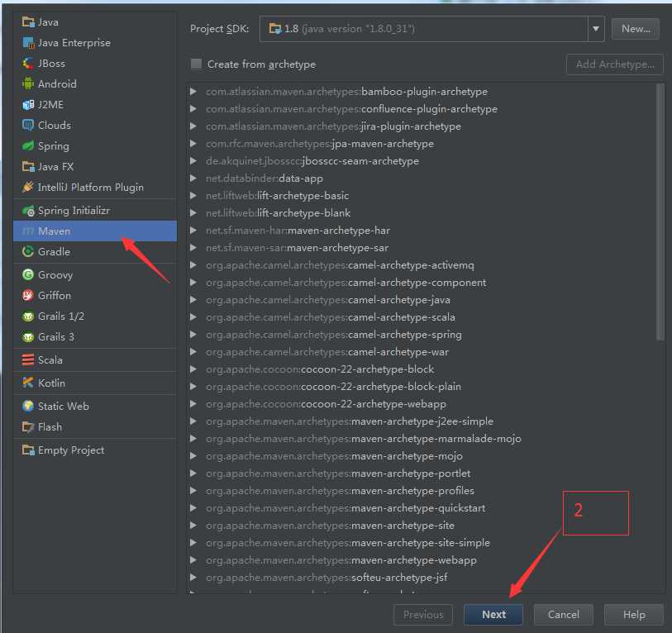Select the Android robot icon
This screenshot has height=633, width=672.
(x=28, y=84)
